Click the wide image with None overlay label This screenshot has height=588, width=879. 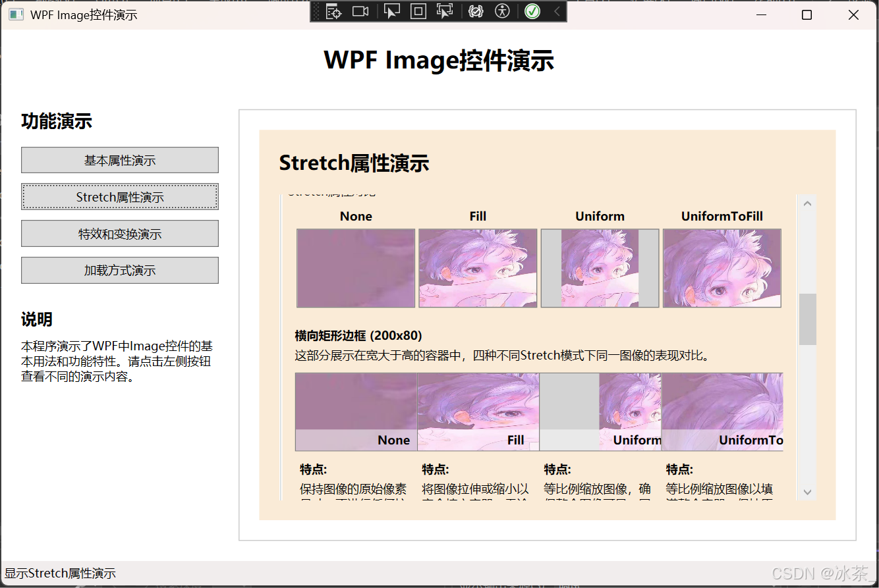coord(356,412)
